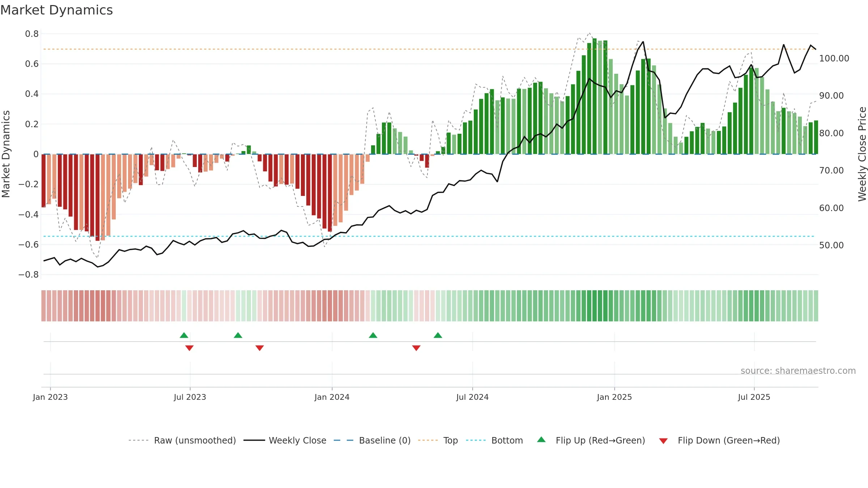Click the 0.4 left axis tick label

[32, 94]
